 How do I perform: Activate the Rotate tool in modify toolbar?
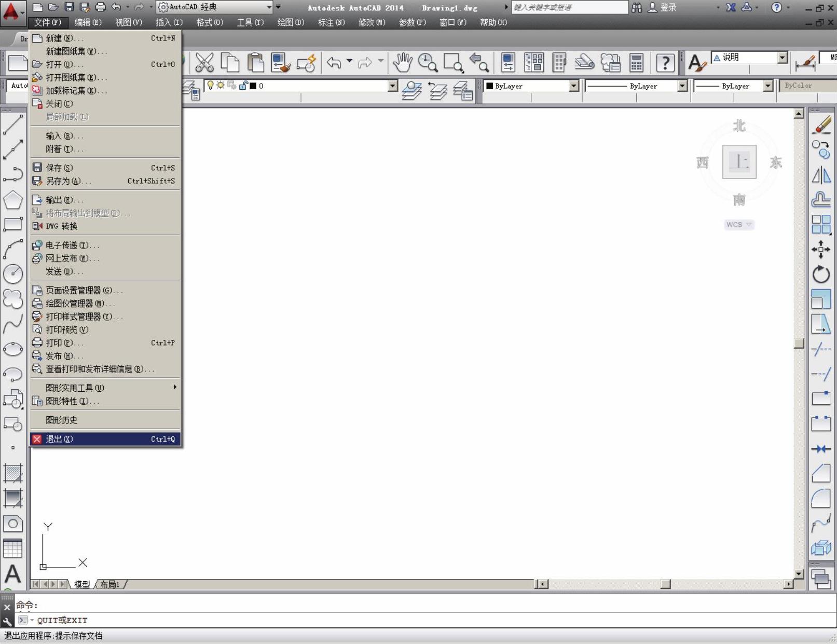[x=820, y=275]
